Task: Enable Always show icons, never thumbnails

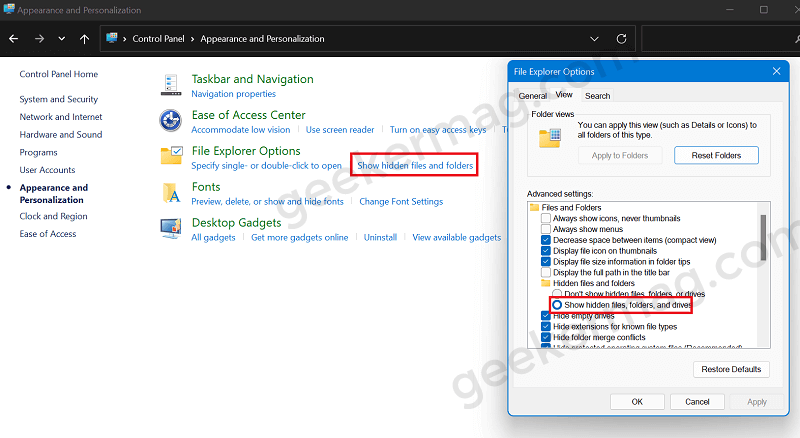Action: click(x=546, y=218)
